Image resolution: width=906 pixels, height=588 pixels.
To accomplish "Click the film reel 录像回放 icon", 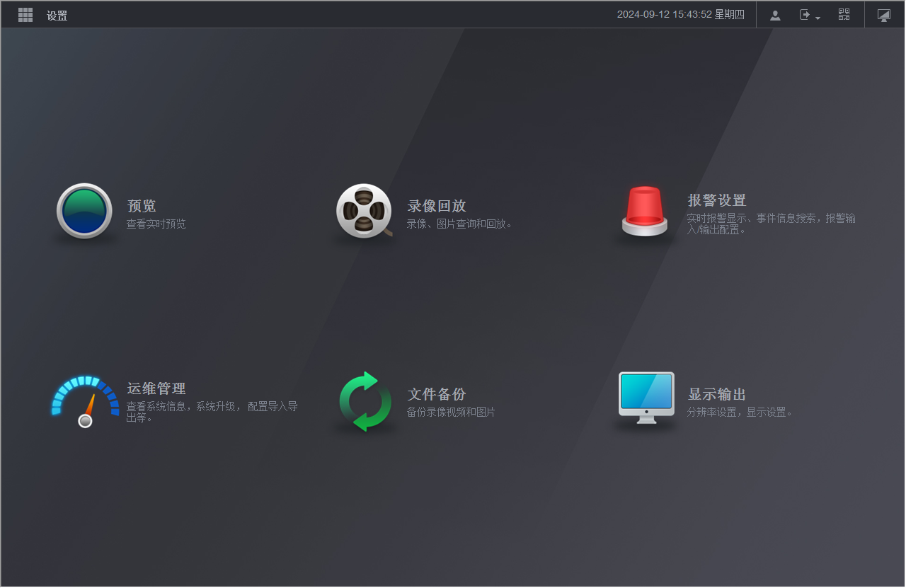I will point(364,211).
